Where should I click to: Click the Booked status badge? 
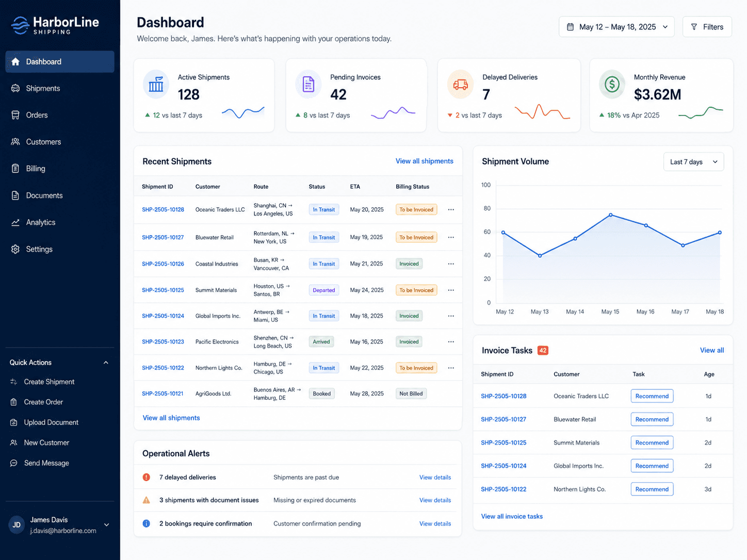[322, 394]
